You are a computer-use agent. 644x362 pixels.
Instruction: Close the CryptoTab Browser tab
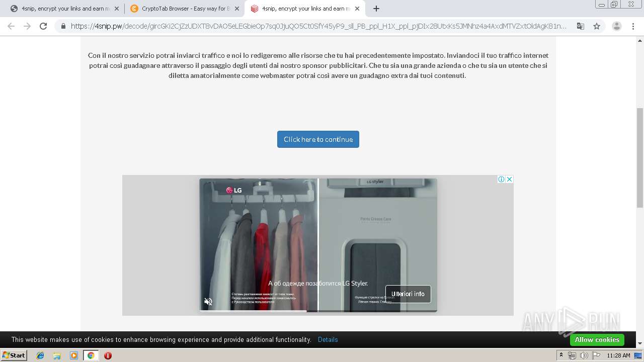click(x=237, y=9)
